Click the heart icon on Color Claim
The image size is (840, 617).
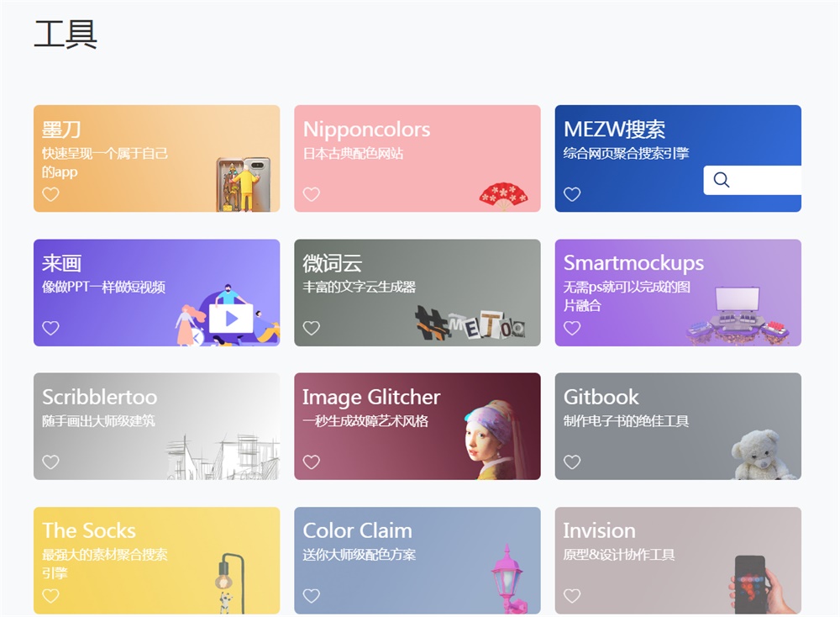click(x=312, y=595)
